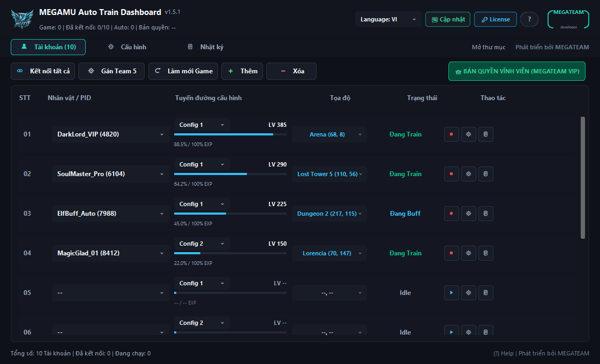Viewport: 600px width, 364px height.
Task: Stop training for DarkLord_VIP with red record icon
Action: coord(451,134)
